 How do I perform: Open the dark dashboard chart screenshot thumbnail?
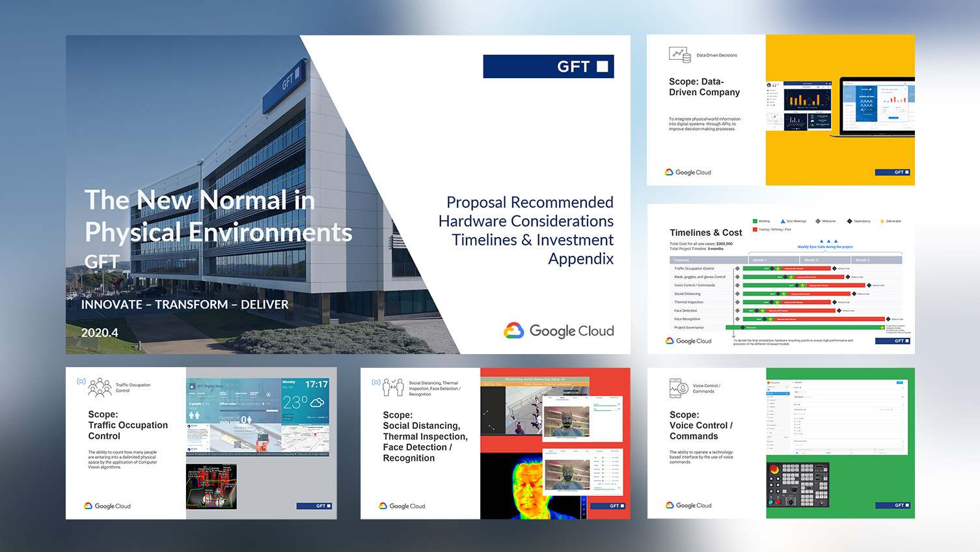[799, 106]
